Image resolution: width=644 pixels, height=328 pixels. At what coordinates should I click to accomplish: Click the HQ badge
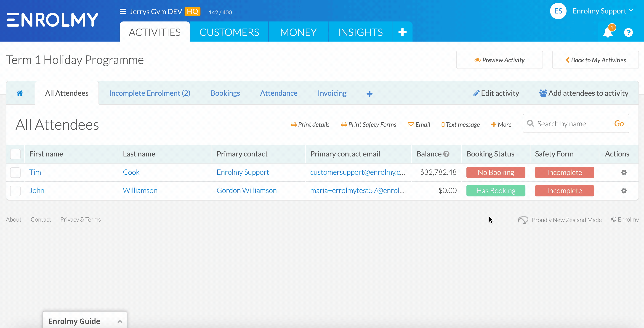point(192,11)
